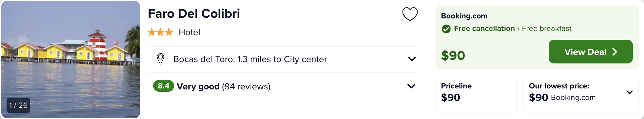Viewport: 644px width, 119px height.
Task: Click the View Deal button
Action: click(x=590, y=52)
